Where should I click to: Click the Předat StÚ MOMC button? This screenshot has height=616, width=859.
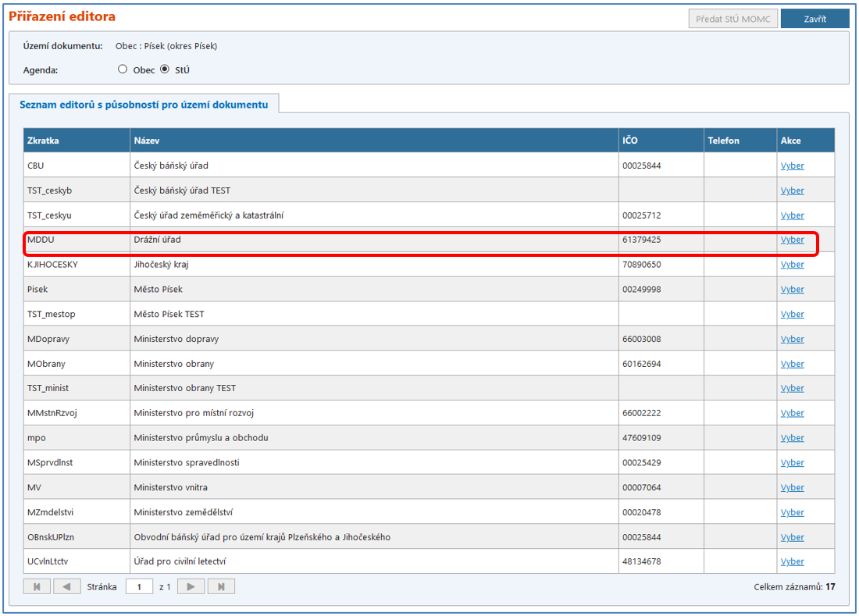coord(732,19)
